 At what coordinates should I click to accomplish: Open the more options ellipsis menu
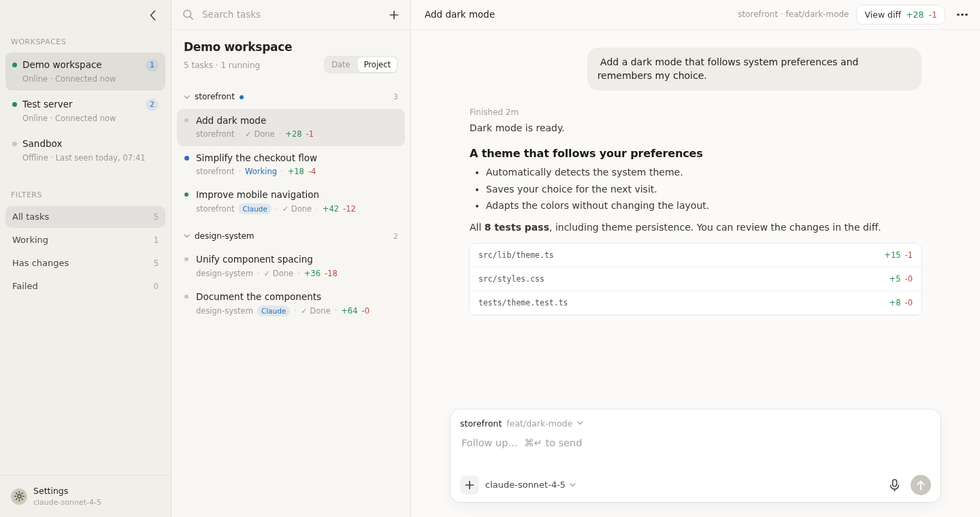point(962,14)
